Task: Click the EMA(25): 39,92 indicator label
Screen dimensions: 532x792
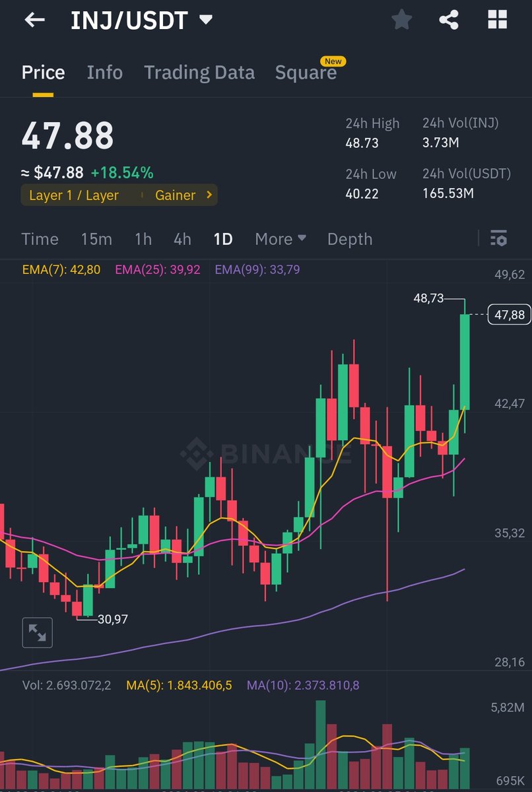Action: click(x=158, y=269)
